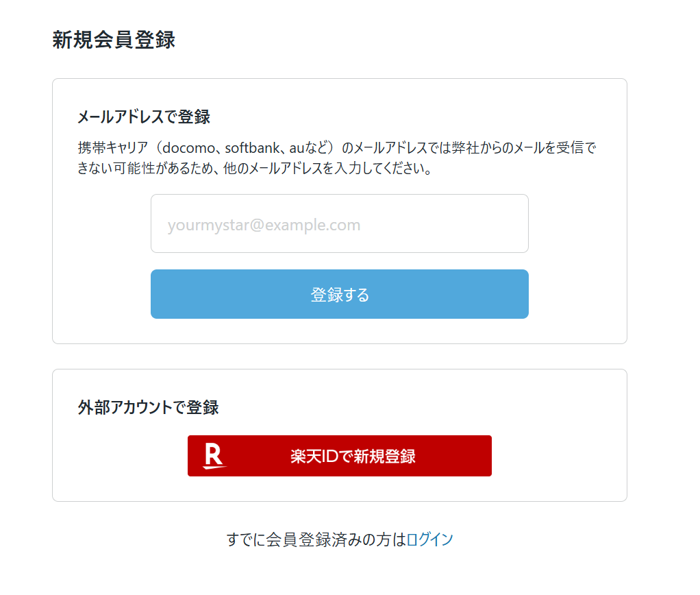Viewport: 700px width, 595px height.
Task: Click the 外部アカウントで登録 section heading
Action: pyautogui.click(x=148, y=407)
